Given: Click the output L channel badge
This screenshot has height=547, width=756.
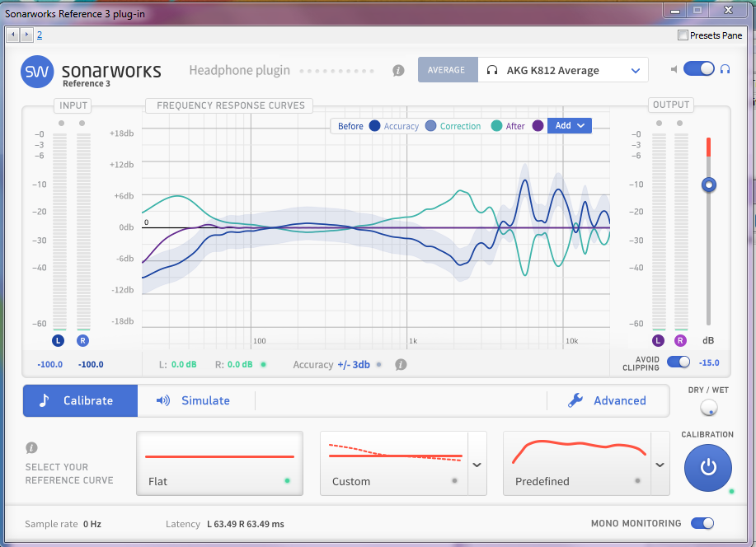Looking at the screenshot, I should click(658, 341).
